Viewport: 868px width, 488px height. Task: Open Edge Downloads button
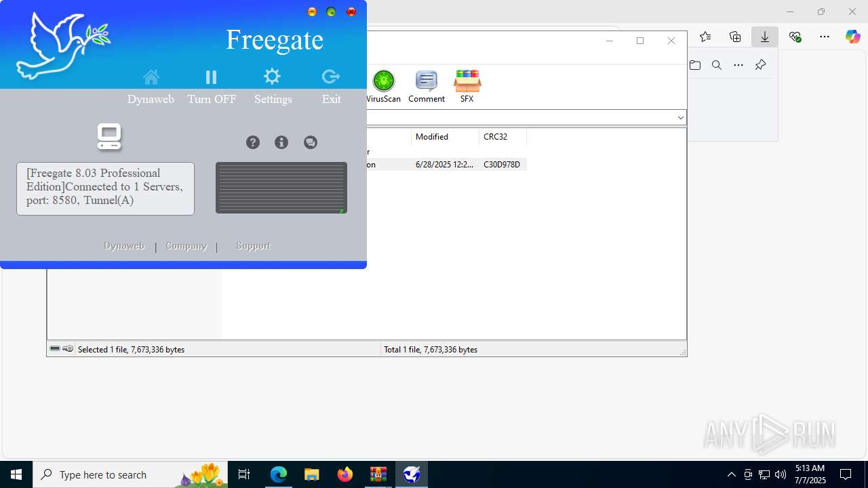(765, 37)
